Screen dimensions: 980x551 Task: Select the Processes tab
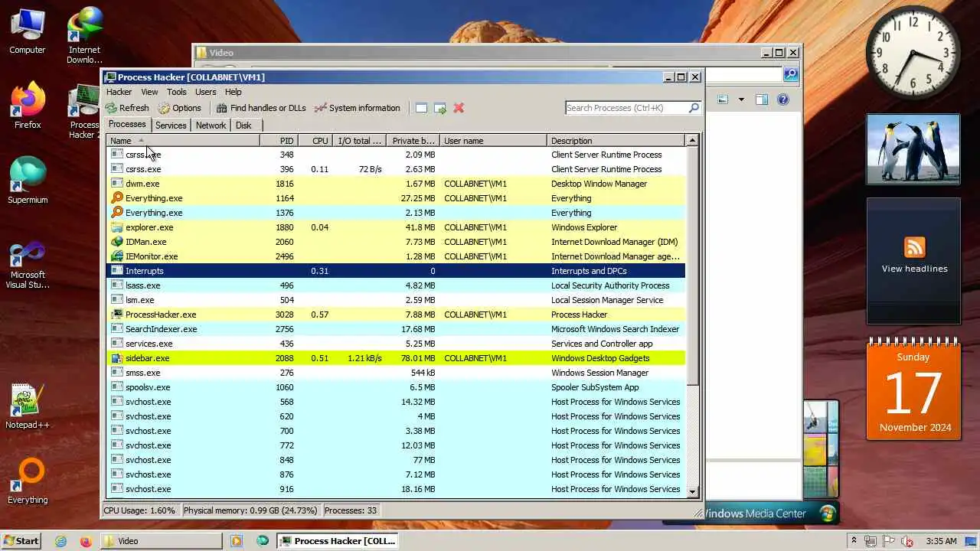127,124
